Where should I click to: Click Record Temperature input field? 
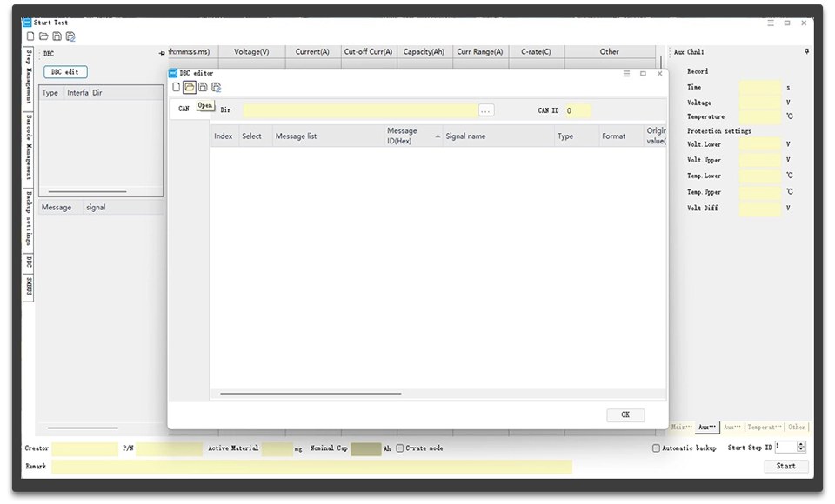(x=760, y=116)
